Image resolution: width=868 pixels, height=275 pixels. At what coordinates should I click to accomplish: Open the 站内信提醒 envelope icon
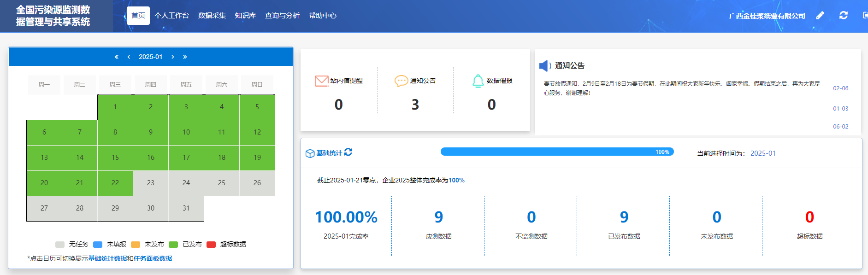tap(321, 81)
